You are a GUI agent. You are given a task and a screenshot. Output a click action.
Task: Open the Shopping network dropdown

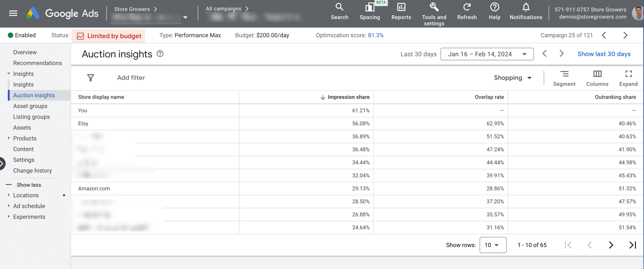pyautogui.click(x=513, y=78)
